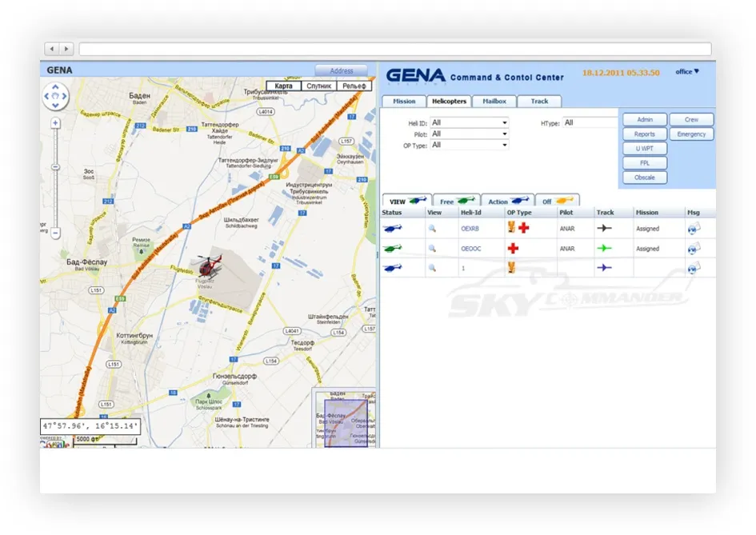Click the green helicopter status icon for OEOOC

pos(393,248)
